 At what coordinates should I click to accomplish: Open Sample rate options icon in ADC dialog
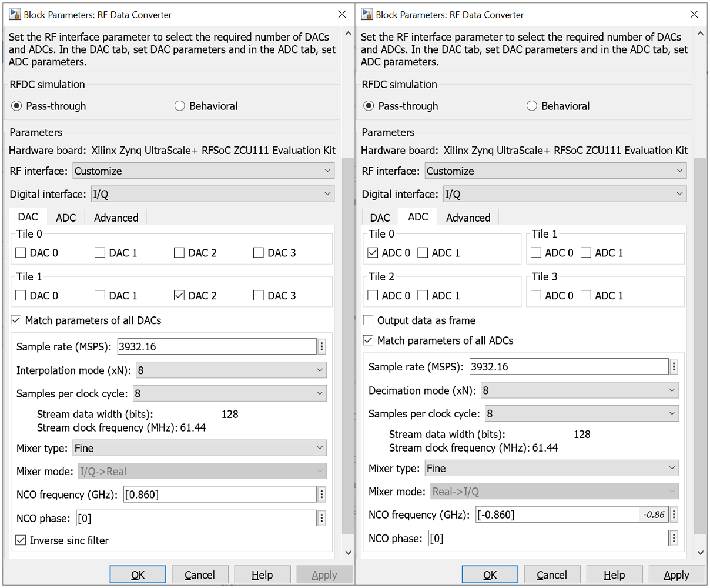point(674,366)
